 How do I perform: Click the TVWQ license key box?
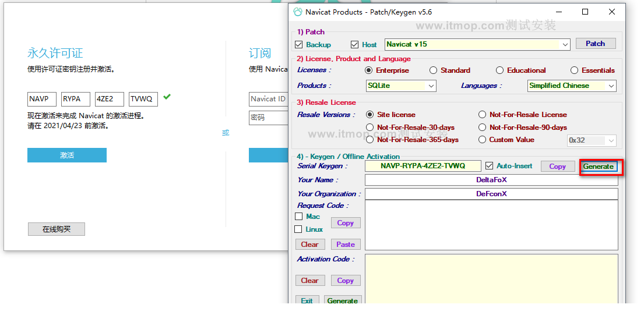click(143, 99)
